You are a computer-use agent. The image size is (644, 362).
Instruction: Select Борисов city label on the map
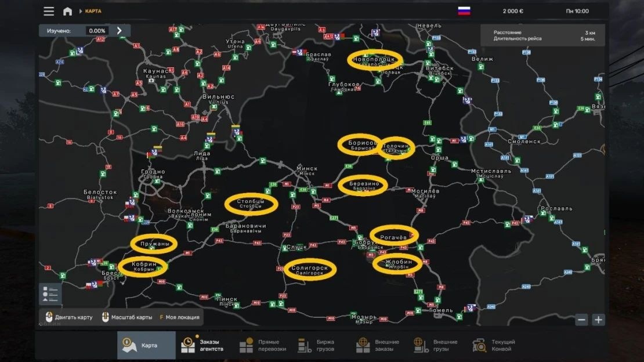(x=362, y=143)
